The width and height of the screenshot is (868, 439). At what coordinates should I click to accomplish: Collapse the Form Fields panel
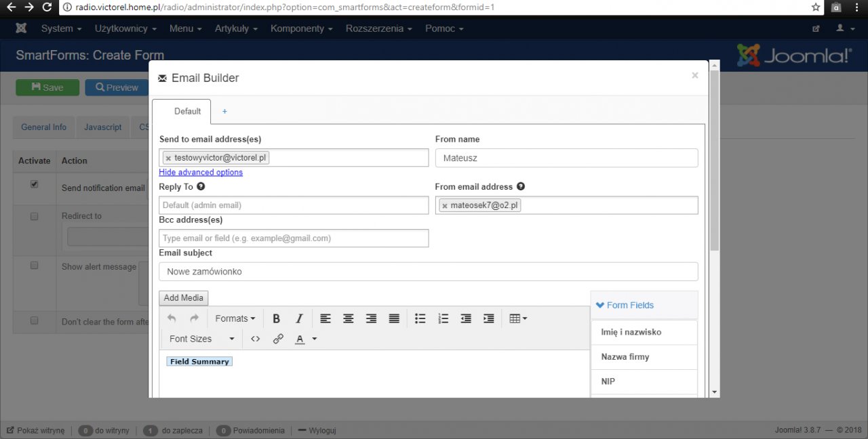click(625, 306)
